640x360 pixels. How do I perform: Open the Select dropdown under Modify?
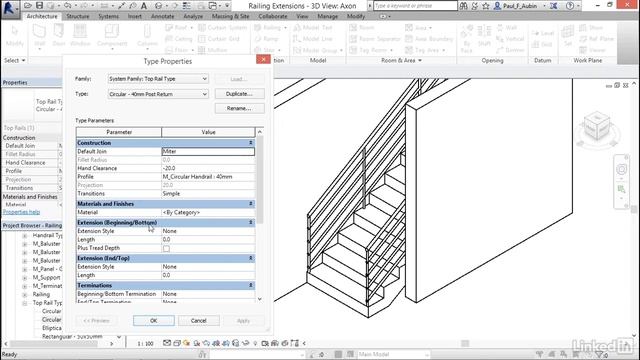(x=15, y=60)
